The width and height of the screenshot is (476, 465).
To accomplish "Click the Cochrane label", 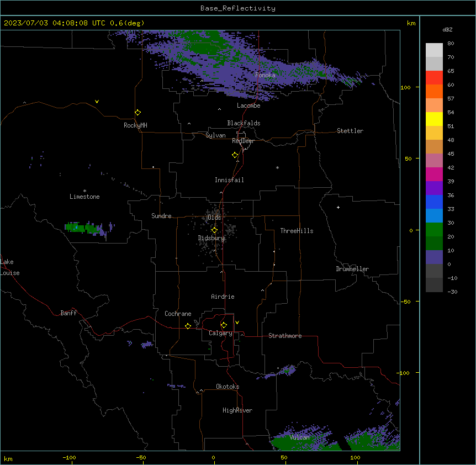I will pyautogui.click(x=178, y=314).
